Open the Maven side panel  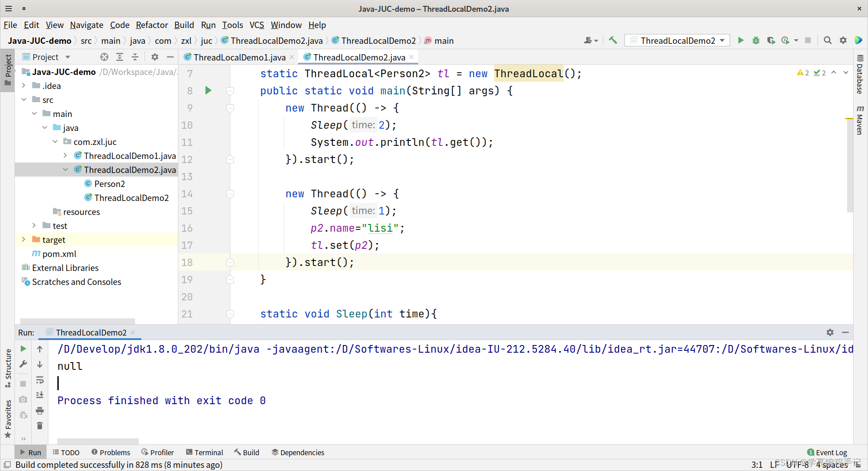[x=860, y=120]
